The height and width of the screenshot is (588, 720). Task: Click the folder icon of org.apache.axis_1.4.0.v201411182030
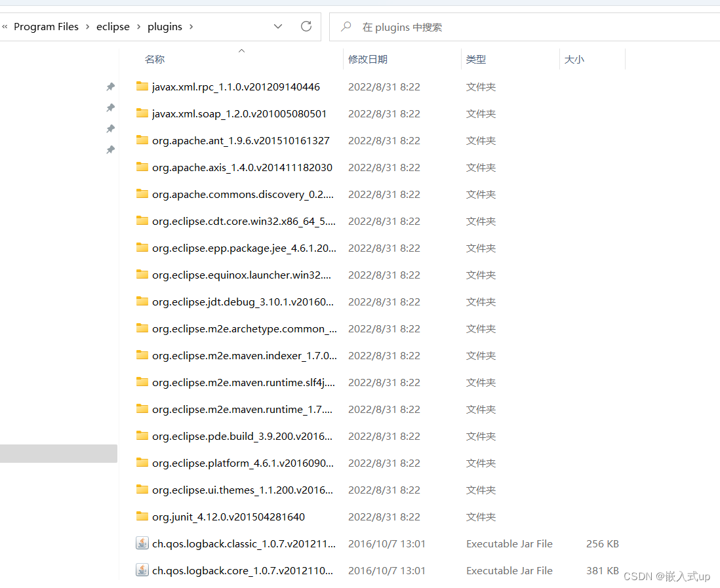pyautogui.click(x=142, y=167)
